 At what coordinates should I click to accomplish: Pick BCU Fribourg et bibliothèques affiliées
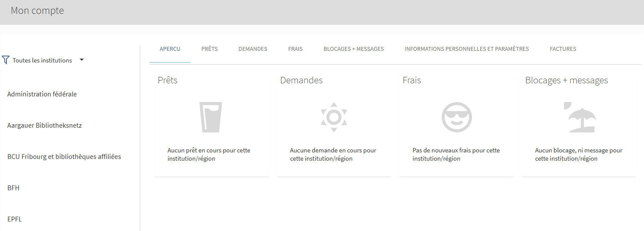pos(64,157)
